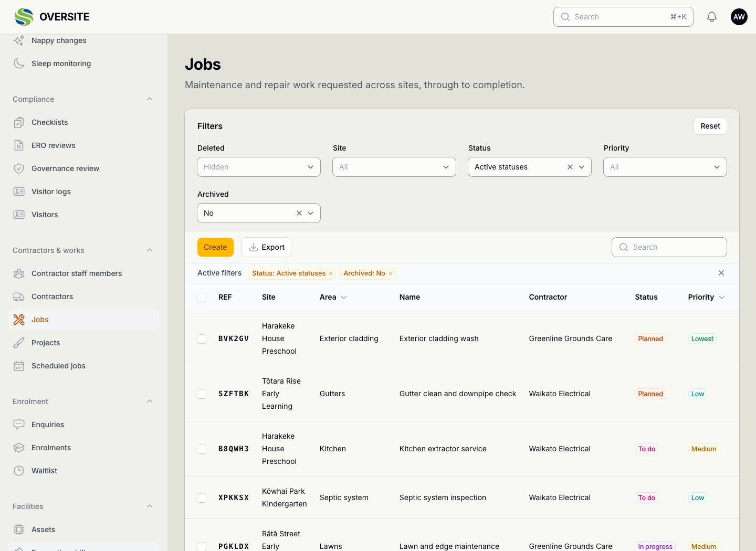Clear the Status filter selection
The width and height of the screenshot is (756, 551).
[x=570, y=167]
